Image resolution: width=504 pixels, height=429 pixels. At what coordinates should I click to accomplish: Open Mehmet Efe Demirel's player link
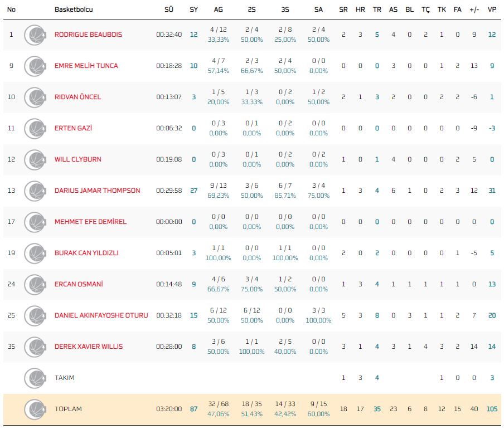90,222
